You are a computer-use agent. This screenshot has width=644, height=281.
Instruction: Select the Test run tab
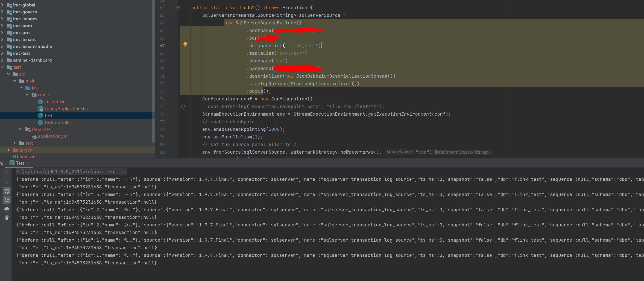click(x=20, y=163)
